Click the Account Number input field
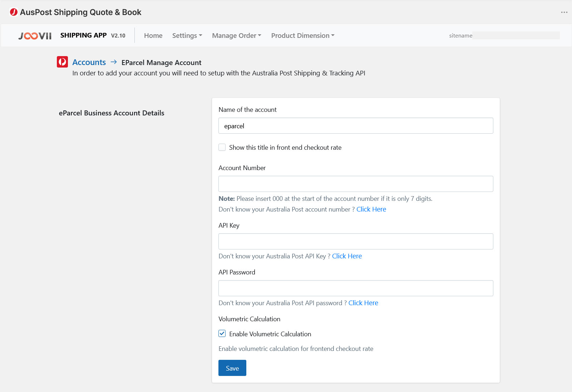 356,184
